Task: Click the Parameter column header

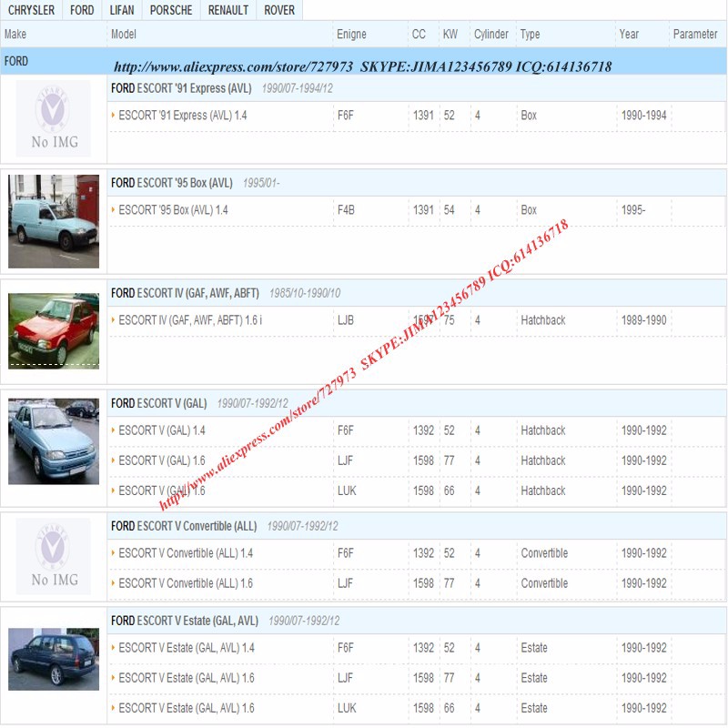Action: click(695, 34)
